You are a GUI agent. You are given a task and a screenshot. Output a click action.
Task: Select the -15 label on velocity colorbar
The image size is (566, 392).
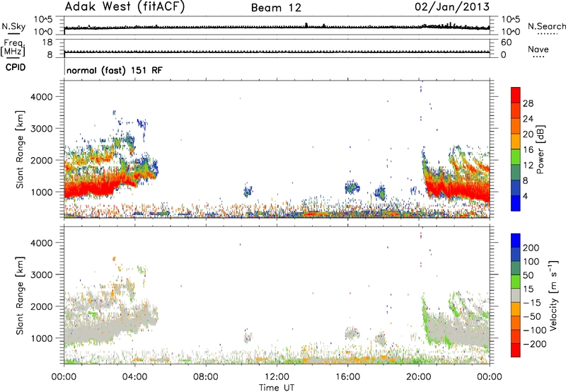pyautogui.click(x=532, y=303)
